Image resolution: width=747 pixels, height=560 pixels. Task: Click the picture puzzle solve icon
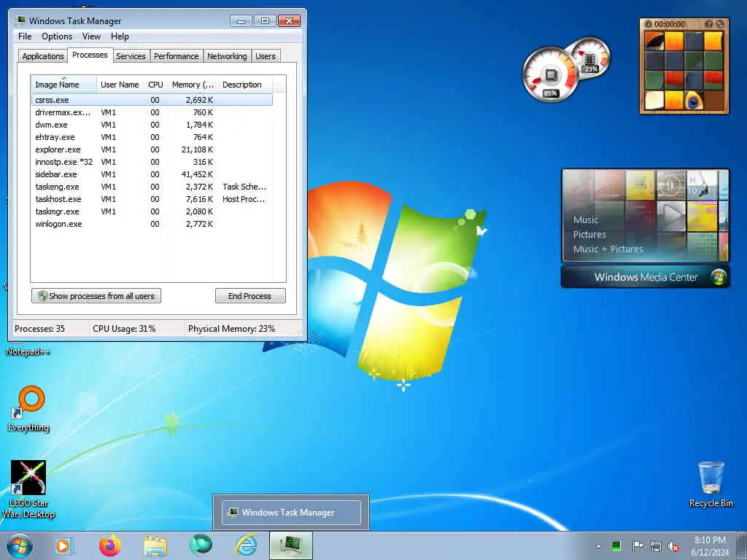pyautogui.click(x=720, y=24)
